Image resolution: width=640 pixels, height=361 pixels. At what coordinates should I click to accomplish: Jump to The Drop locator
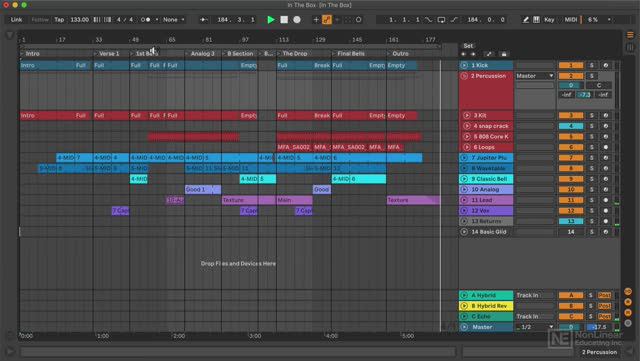tap(295, 53)
